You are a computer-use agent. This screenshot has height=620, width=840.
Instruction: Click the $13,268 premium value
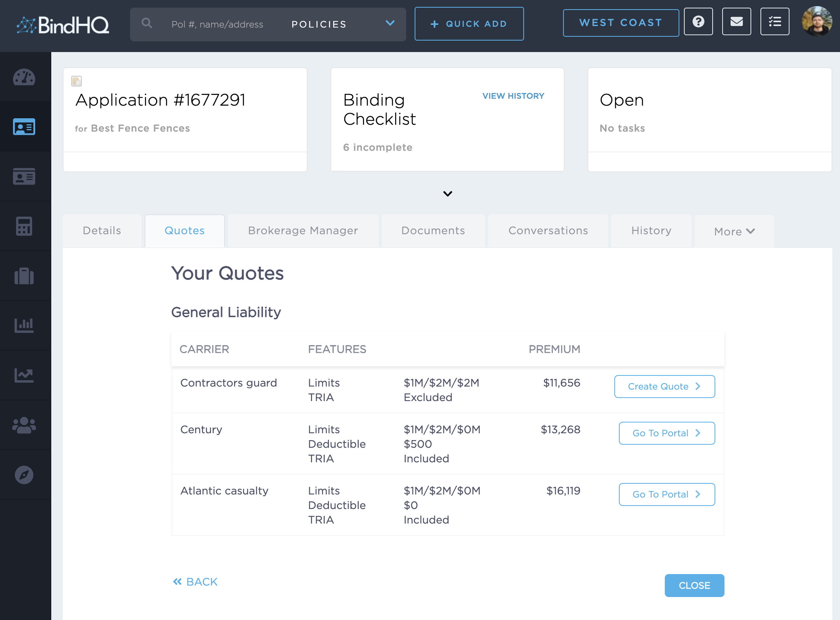tap(561, 430)
